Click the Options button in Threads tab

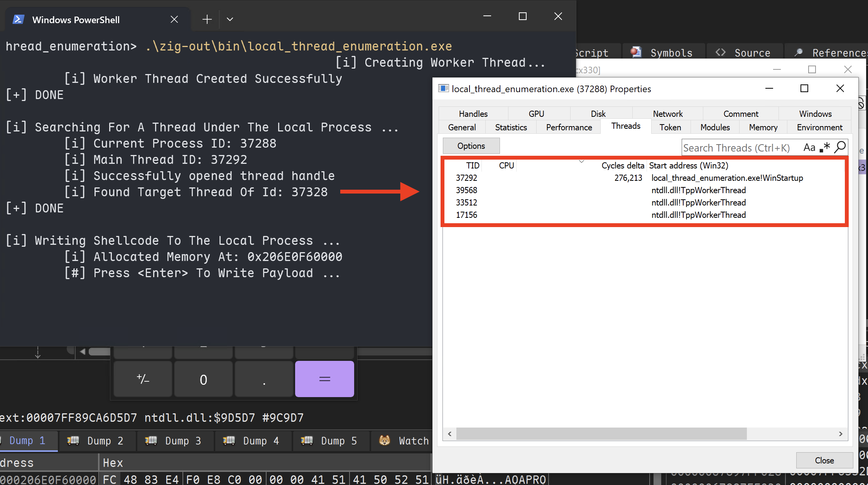(x=471, y=146)
